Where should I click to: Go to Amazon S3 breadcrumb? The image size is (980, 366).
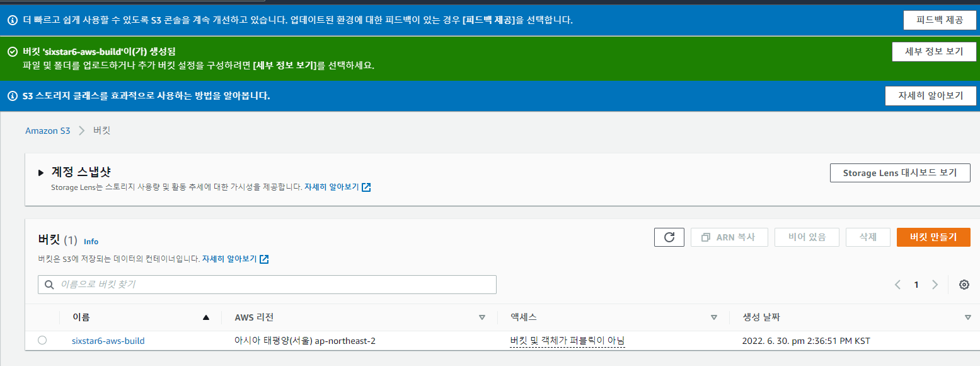click(47, 131)
